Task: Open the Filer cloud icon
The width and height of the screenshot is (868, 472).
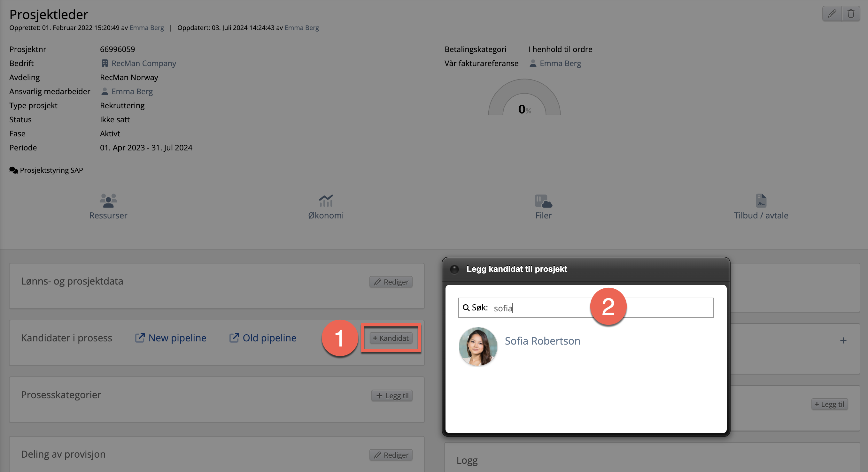Action: [543, 201]
